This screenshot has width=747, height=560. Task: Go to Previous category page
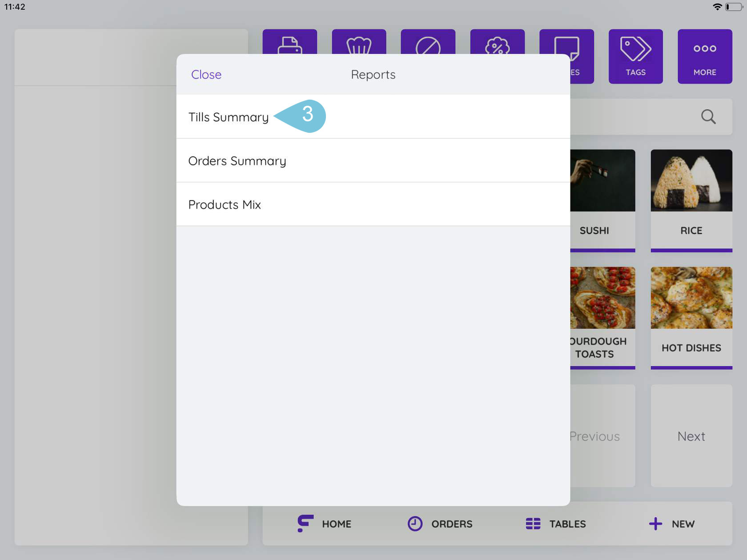point(602,436)
